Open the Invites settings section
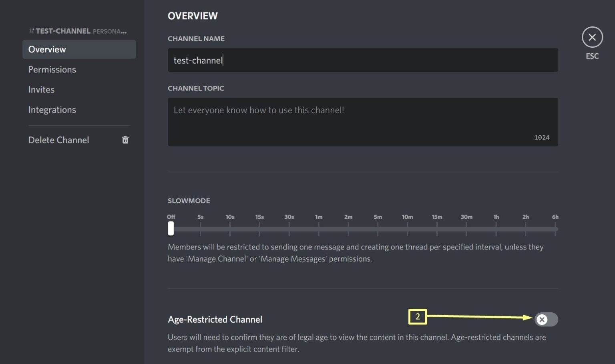The width and height of the screenshot is (615, 364). [x=41, y=89]
